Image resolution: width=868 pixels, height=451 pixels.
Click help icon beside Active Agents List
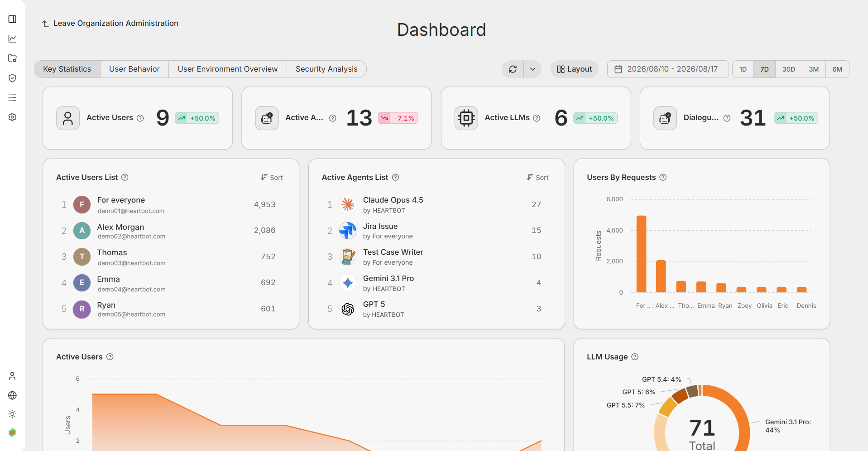395,177
